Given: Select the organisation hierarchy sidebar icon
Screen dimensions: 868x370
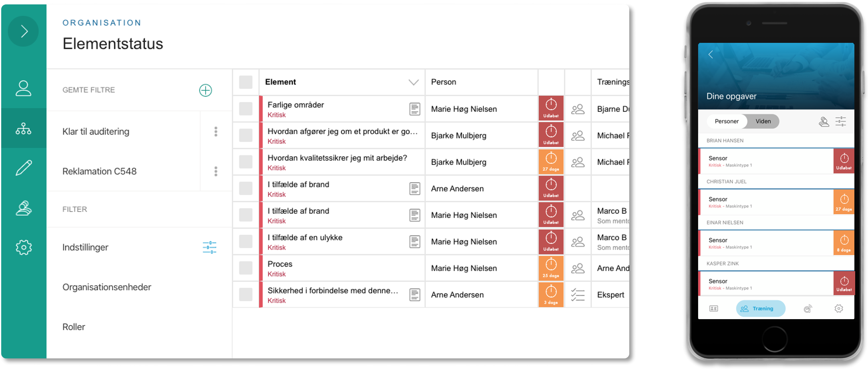Looking at the screenshot, I should tap(24, 128).
